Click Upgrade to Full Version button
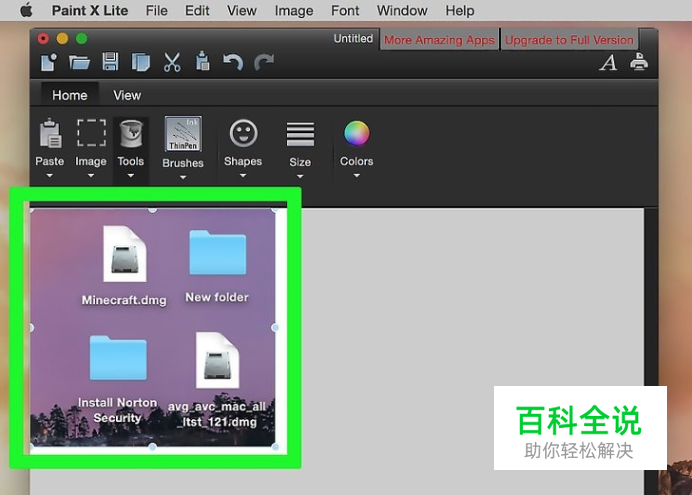 569,40
